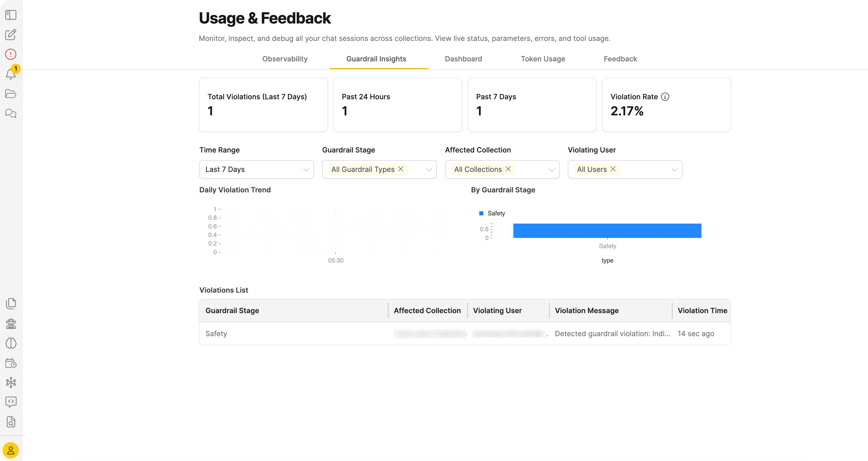Click the Safety legend blue swatch
The image size is (868, 461).
tap(481, 213)
